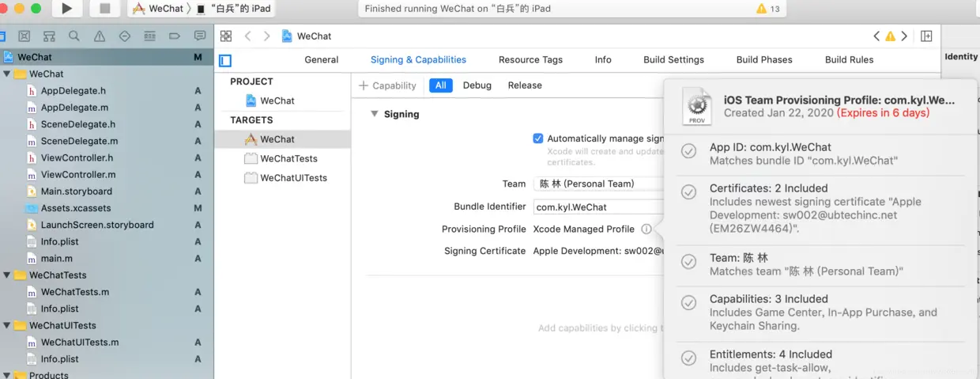Open the Report navigator speech-bubble icon

(200, 36)
